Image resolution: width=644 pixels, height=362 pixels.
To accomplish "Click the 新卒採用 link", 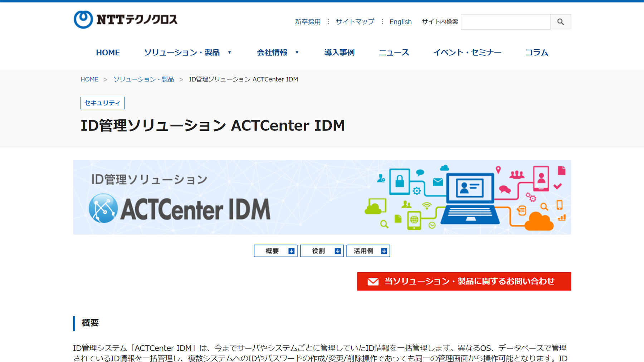I will 308,22.
